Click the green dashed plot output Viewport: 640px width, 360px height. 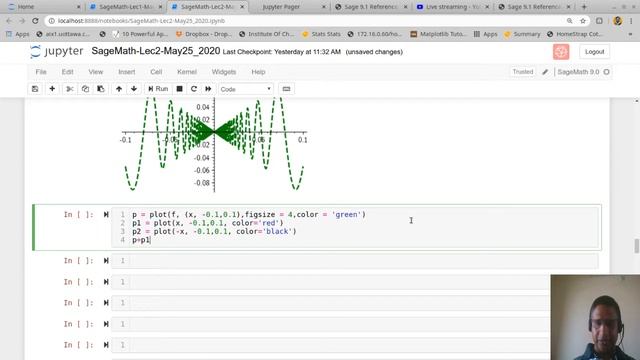214,145
